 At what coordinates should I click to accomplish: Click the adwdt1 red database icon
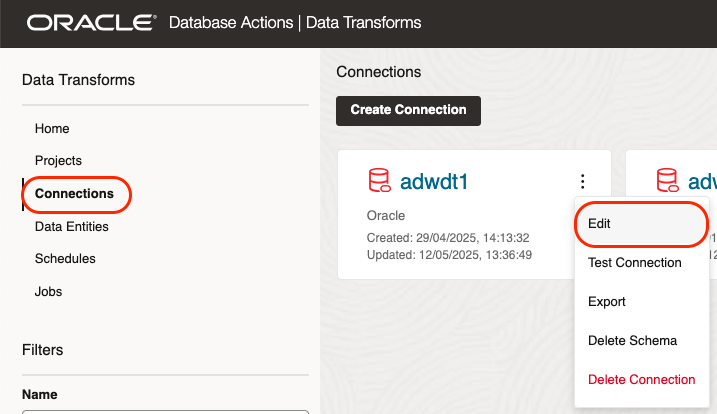point(379,181)
